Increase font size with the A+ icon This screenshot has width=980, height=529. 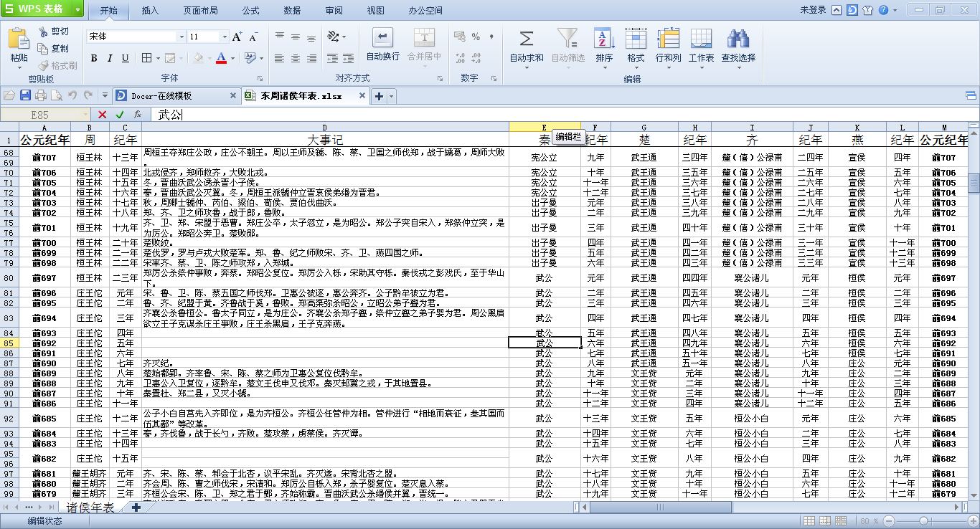coord(237,37)
